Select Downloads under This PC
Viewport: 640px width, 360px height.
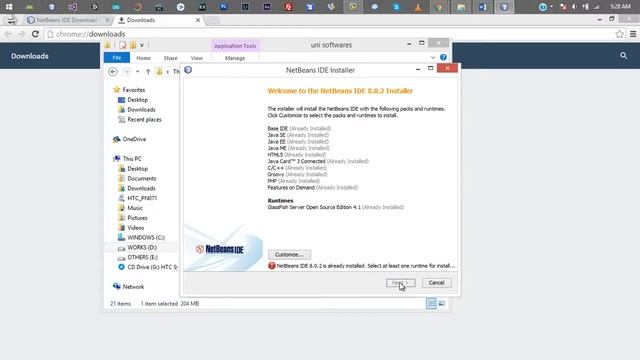point(141,188)
